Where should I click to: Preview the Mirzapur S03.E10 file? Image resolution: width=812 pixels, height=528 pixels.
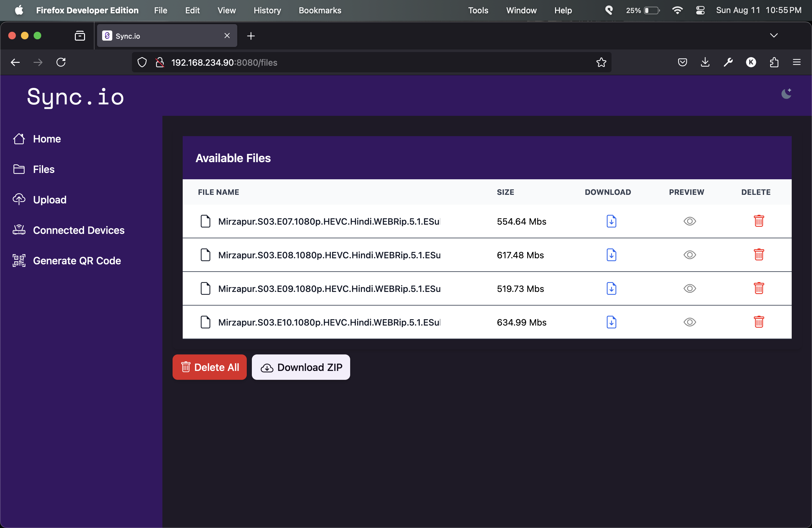(x=690, y=322)
